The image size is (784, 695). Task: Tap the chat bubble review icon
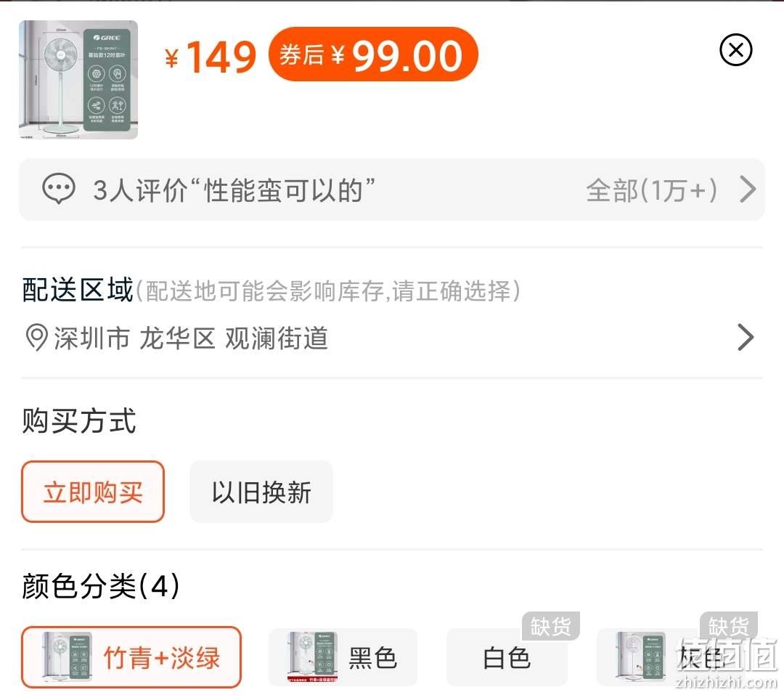pyautogui.click(x=59, y=189)
